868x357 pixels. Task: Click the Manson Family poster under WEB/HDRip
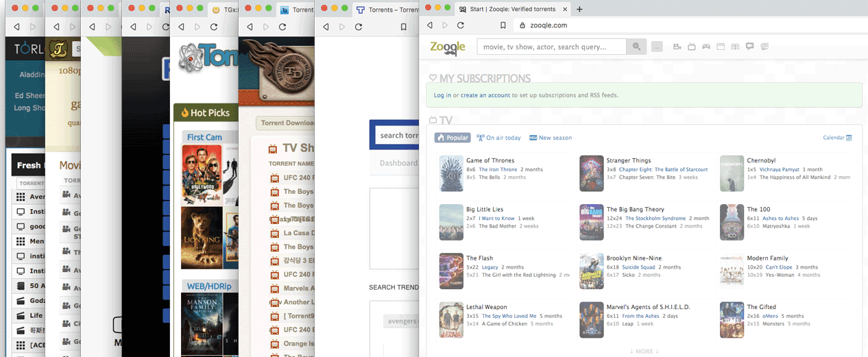point(202,323)
